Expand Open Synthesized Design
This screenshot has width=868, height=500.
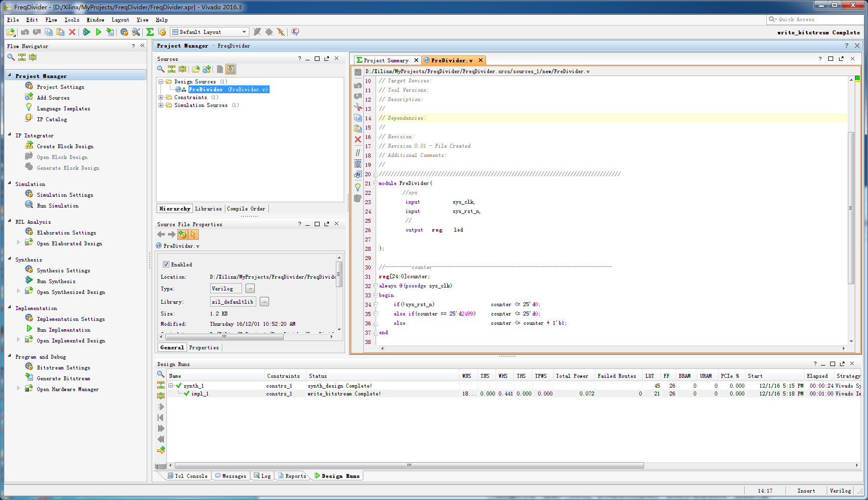[x=19, y=290]
